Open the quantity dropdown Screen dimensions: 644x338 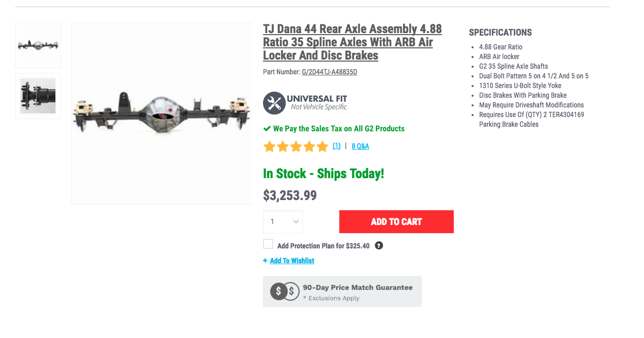pos(283,222)
